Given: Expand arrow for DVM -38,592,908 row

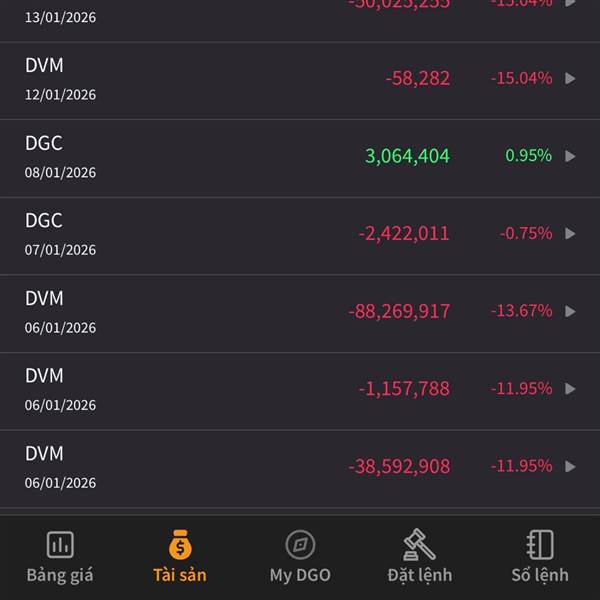Looking at the screenshot, I should (x=570, y=466).
